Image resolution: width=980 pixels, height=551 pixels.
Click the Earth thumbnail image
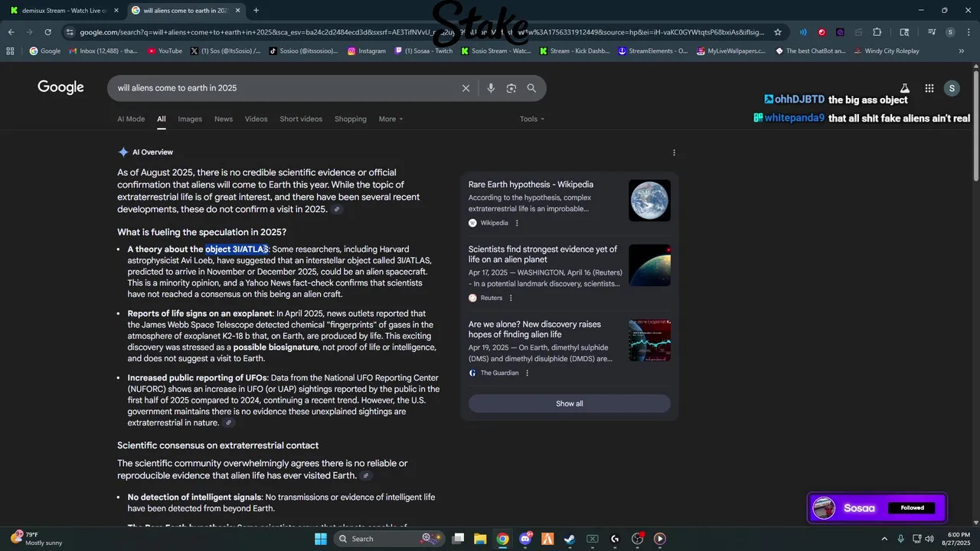pos(649,201)
